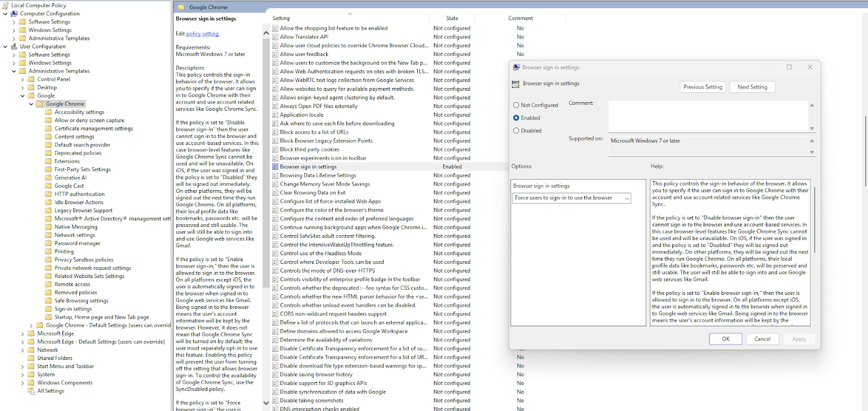Click the description pane scroll-up arrow

click(266, 33)
